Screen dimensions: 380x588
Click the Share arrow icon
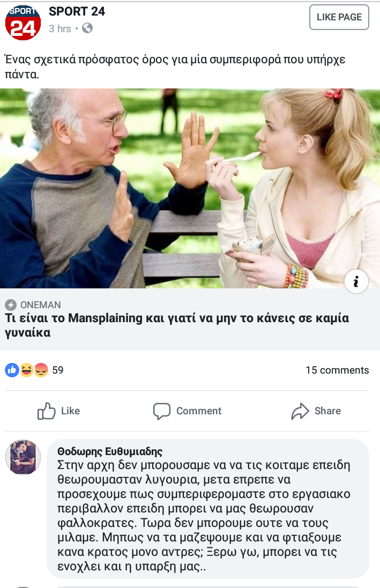click(x=300, y=411)
